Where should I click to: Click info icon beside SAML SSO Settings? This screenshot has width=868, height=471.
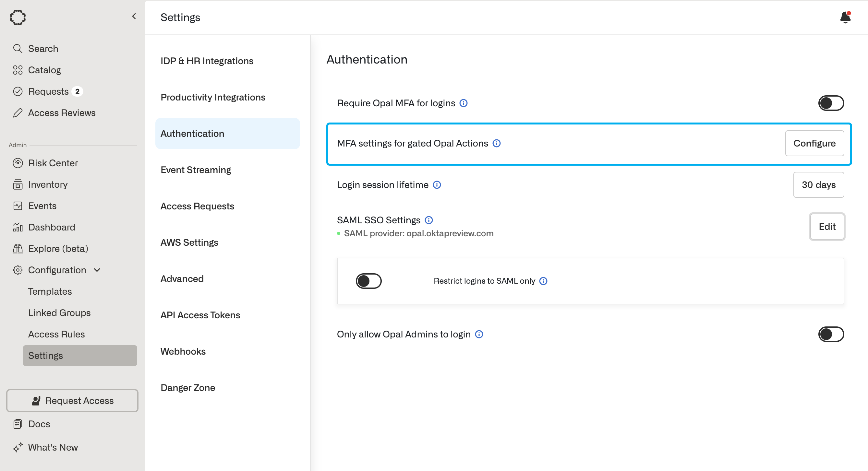(428, 220)
